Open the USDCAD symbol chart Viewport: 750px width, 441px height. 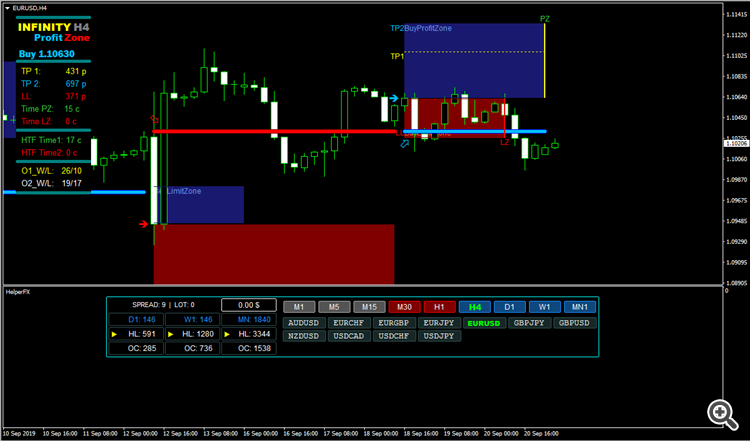tap(349, 336)
